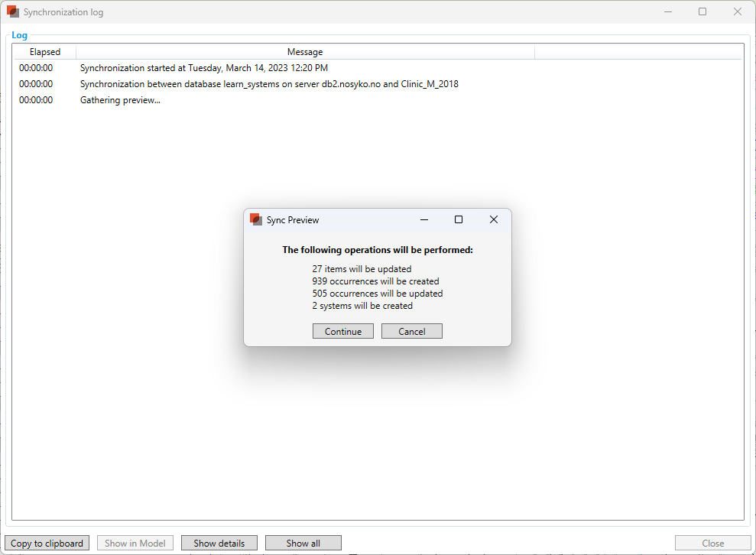
Task: Minimize the Synchronization log window
Action: coord(668,11)
